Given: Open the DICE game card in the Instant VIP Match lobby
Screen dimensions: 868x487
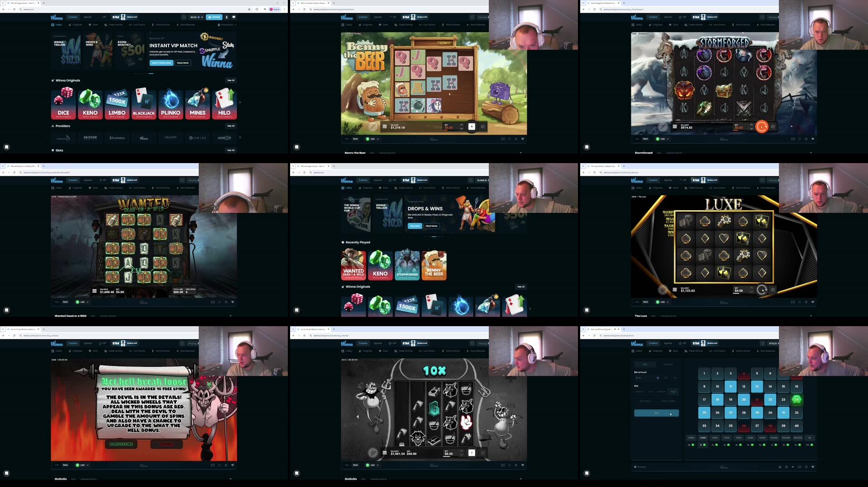Looking at the screenshot, I should click(x=63, y=103).
